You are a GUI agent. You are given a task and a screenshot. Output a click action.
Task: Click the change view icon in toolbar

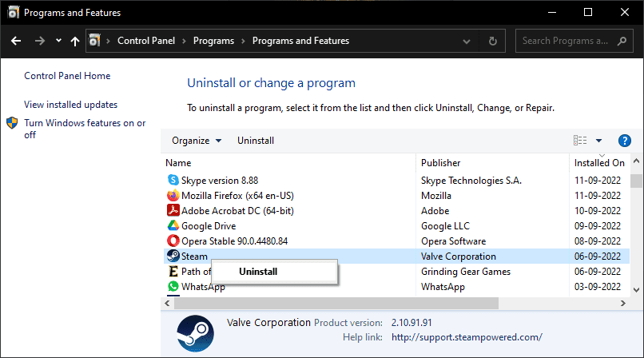(x=580, y=141)
